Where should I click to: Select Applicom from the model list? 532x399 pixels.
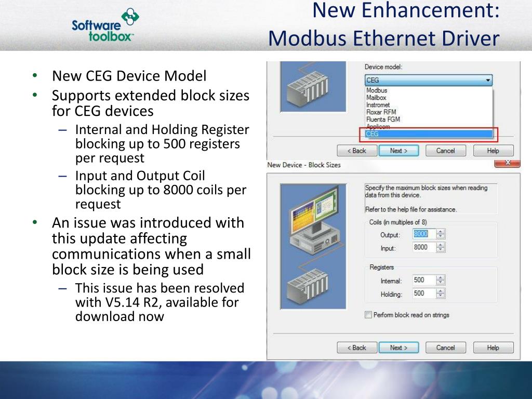[x=378, y=127]
